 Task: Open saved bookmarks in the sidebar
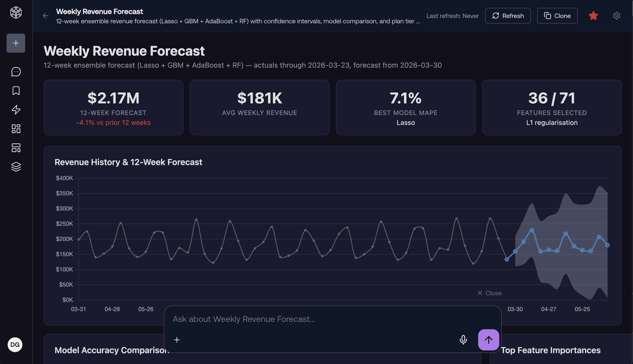point(16,90)
